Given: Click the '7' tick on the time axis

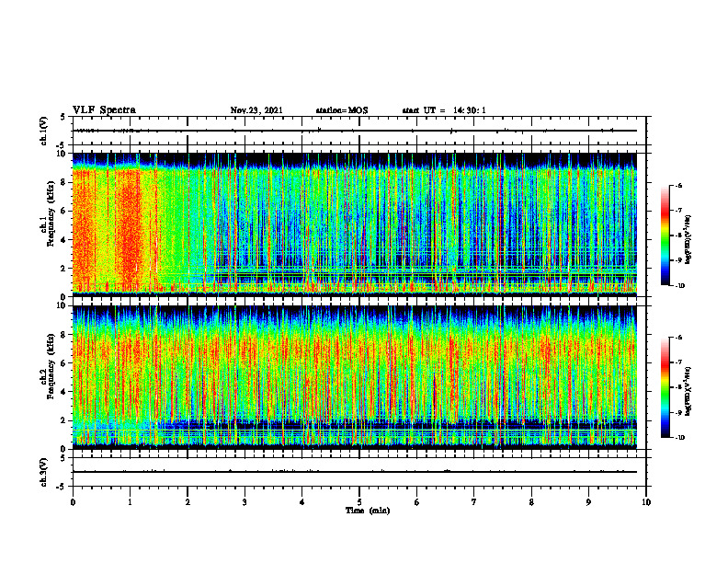Looking at the screenshot, I should [x=474, y=502].
